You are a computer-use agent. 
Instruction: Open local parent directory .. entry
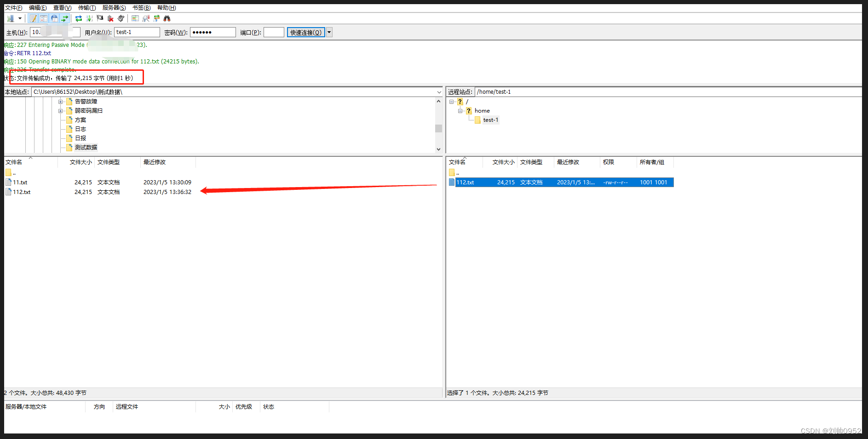(x=11, y=173)
